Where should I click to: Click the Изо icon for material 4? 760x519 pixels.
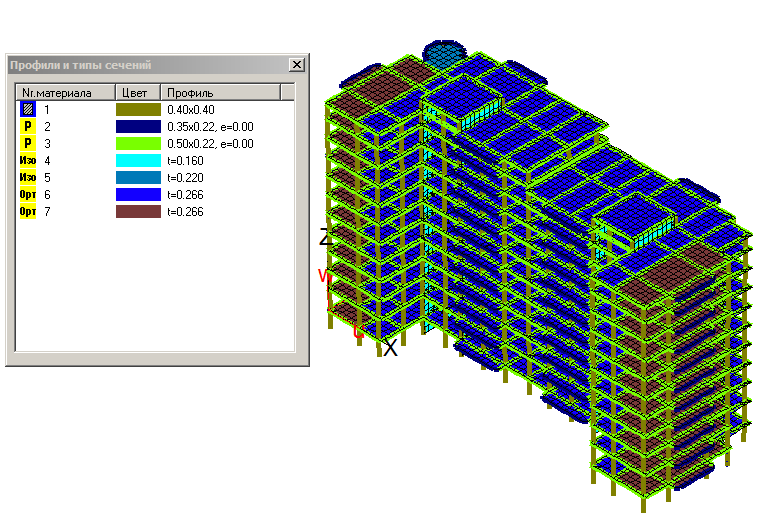coord(28,160)
